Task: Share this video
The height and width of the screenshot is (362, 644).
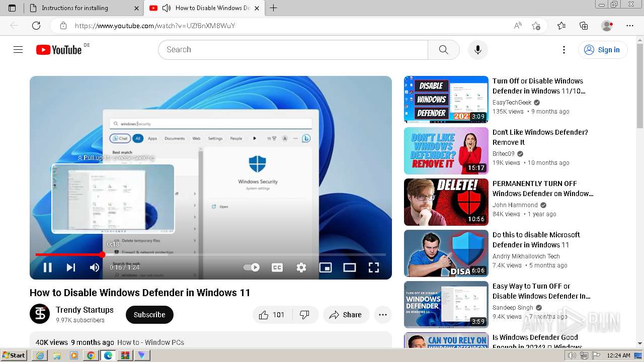Action: click(346, 315)
